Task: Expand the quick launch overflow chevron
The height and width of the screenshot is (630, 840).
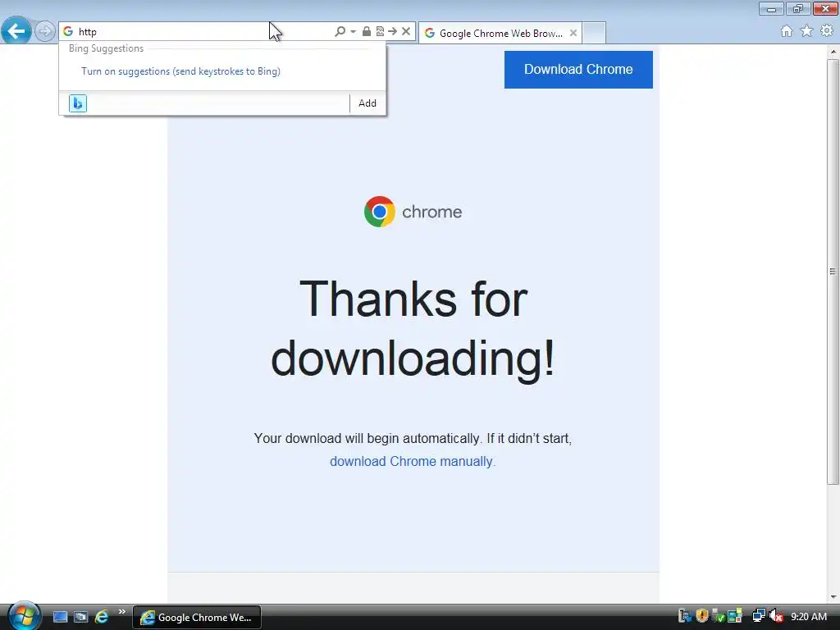Action: point(122,612)
